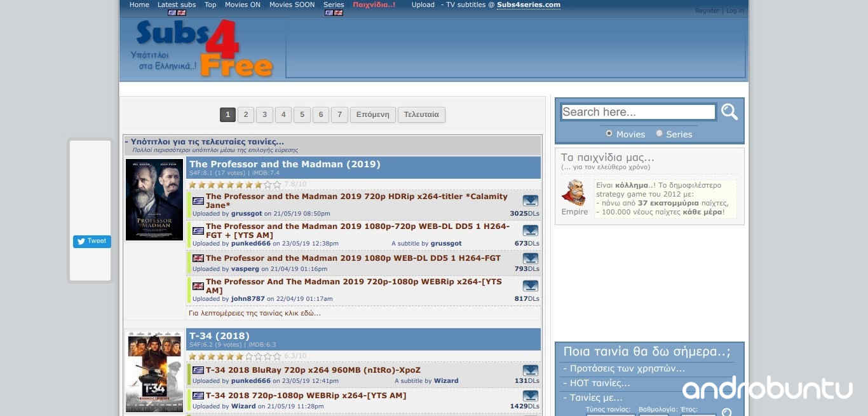
Task: Select the Movies radio button
Action: click(x=609, y=134)
